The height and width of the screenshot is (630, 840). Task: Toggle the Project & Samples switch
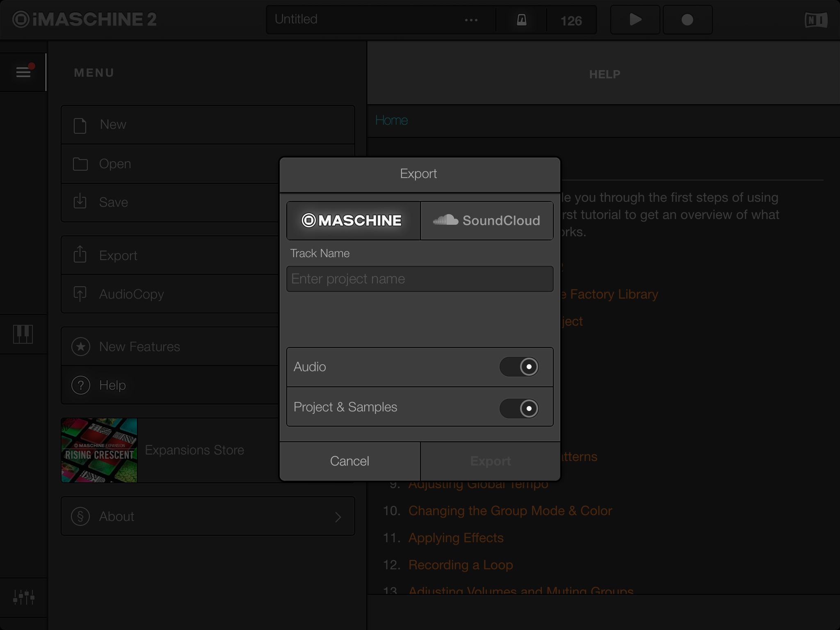519,408
